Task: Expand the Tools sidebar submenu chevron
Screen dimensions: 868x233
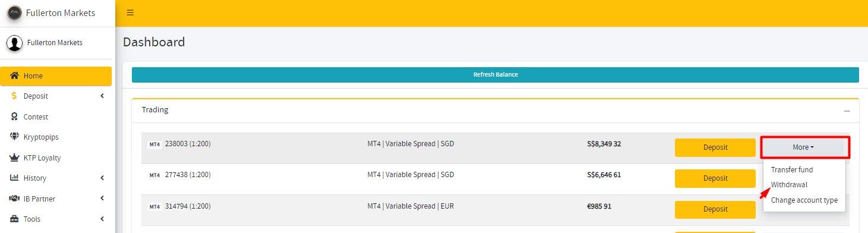Action: coord(102,219)
